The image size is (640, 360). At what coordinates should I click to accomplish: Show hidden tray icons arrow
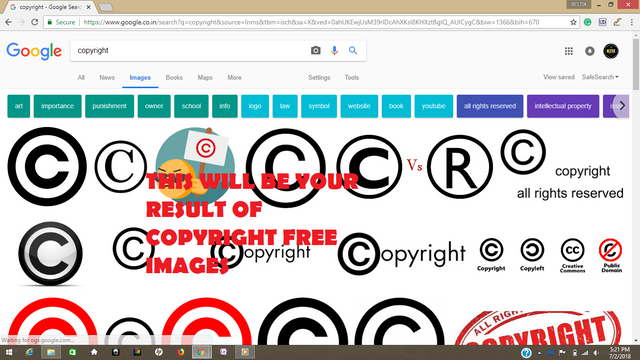pos(539,353)
